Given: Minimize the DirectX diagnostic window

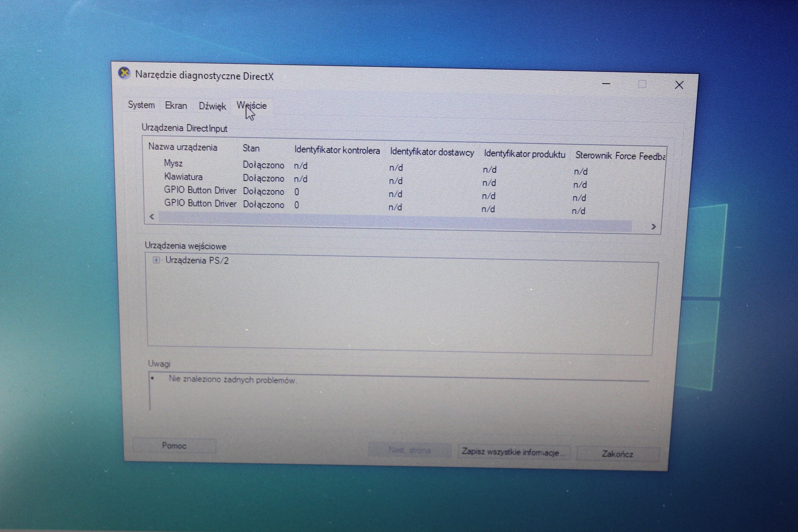Looking at the screenshot, I should (x=606, y=83).
